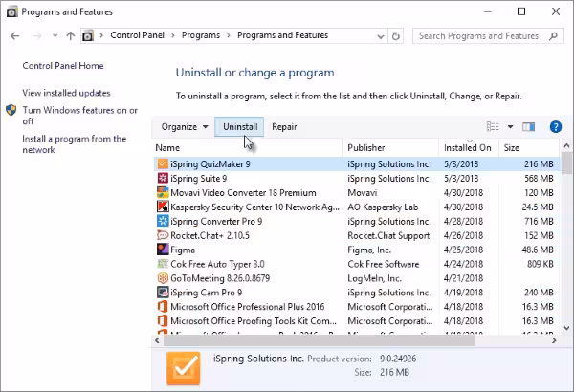Viewport: 574px width, 392px height.
Task: Click the search magnifier icon
Action: (553, 36)
